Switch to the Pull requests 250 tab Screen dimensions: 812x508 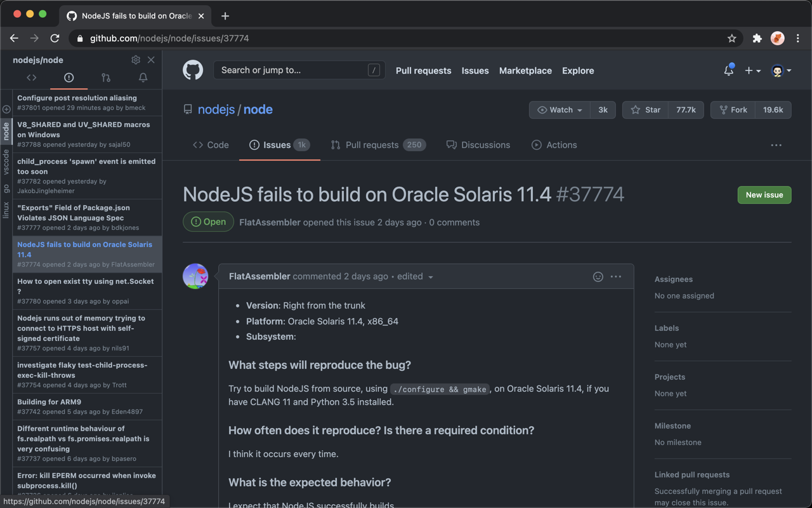pyautogui.click(x=378, y=145)
